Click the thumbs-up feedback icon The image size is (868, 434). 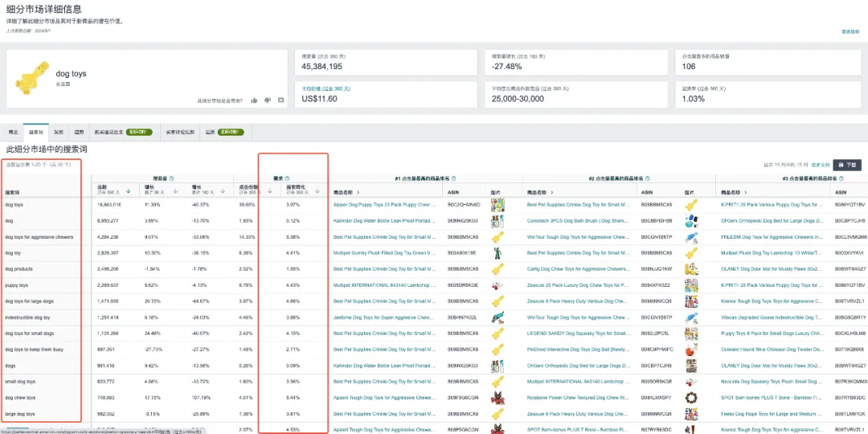pyautogui.click(x=254, y=100)
